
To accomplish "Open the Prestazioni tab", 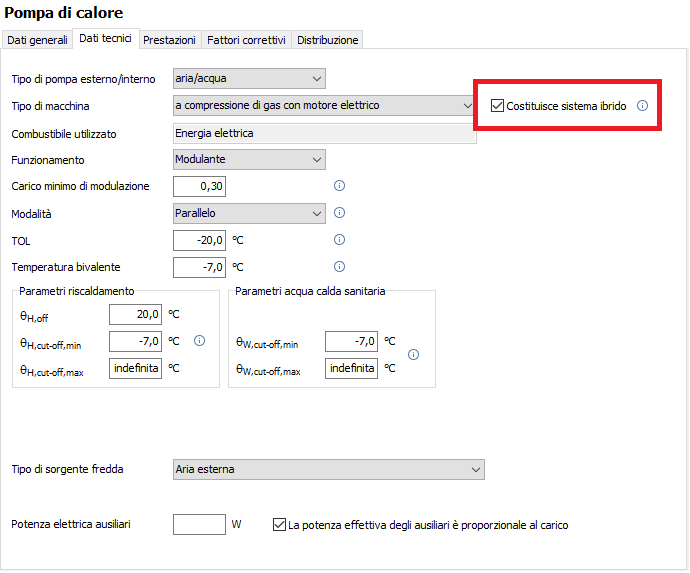I will click(169, 40).
